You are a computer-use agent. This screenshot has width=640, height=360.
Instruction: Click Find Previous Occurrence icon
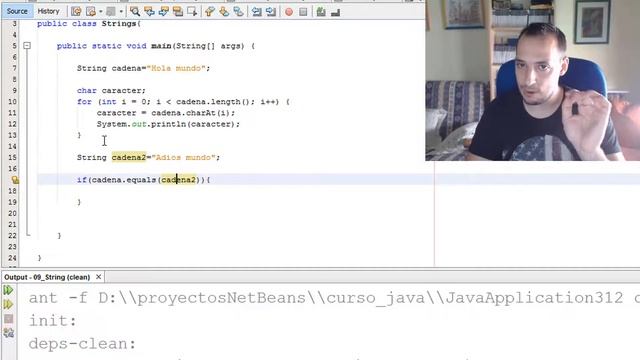[149, 12]
